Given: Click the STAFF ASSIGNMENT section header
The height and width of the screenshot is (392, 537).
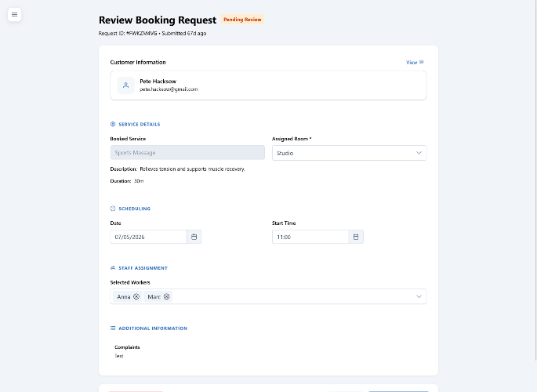Looking at the screenshot, I should pyautogui.click(x=143, y=268).
